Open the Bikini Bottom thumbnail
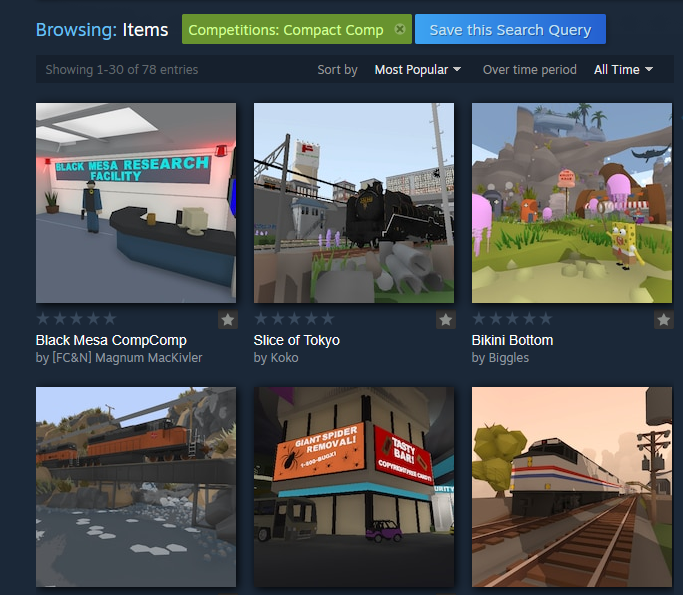The height and width of the screenshot is (595, 683). [x=571, y=203]
